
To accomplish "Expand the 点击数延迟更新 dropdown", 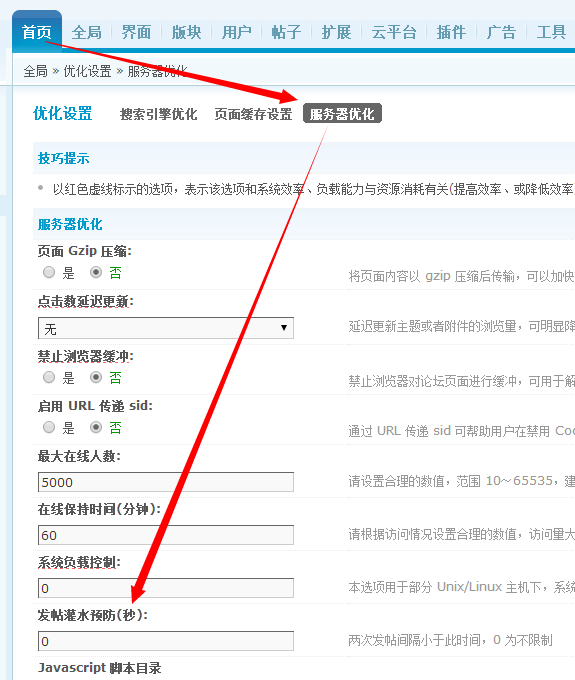I will click(x=166, y=328).
